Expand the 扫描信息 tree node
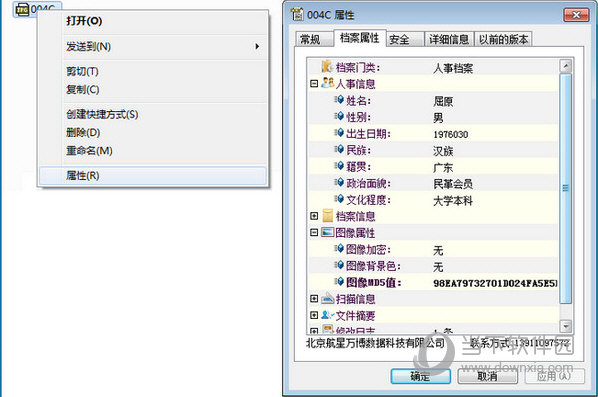This screenshot has width=598, height=397. [x=314, y=299]
